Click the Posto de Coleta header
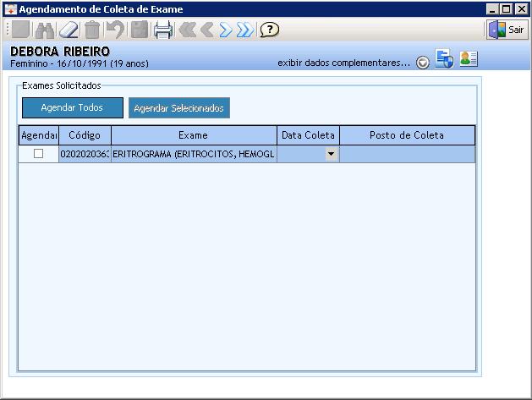The width and height of the screenshot is (532, 400). pyautogui.click(x=407, y=135)
